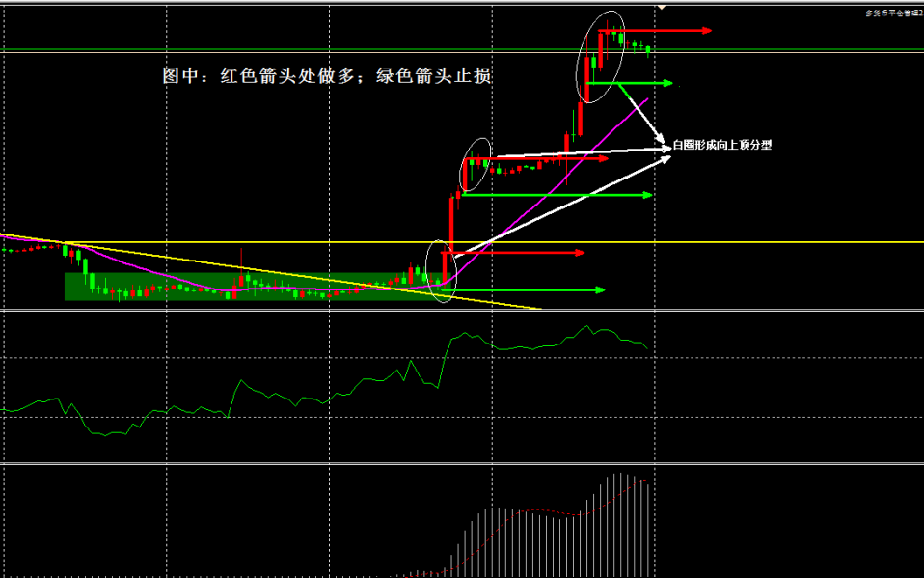This screenshot has height=578, width=924.
Task: Click the chart shift triangle marker at top
Action: coord(662,8)
